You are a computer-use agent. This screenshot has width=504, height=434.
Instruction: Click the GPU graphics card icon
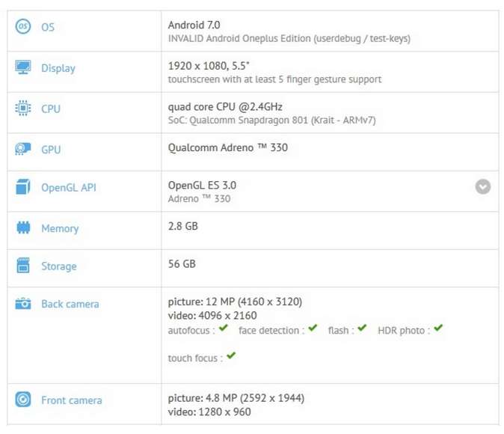(x=23, y=149)
